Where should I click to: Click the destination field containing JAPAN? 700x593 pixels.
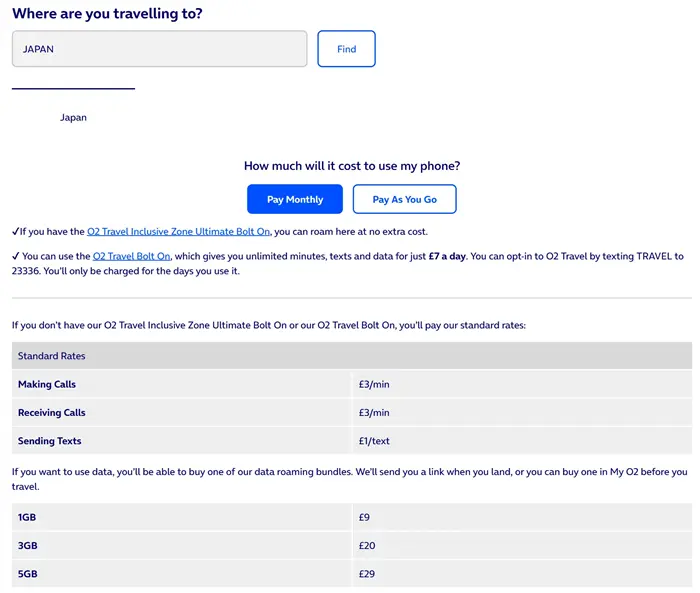(x=159, y=49)
